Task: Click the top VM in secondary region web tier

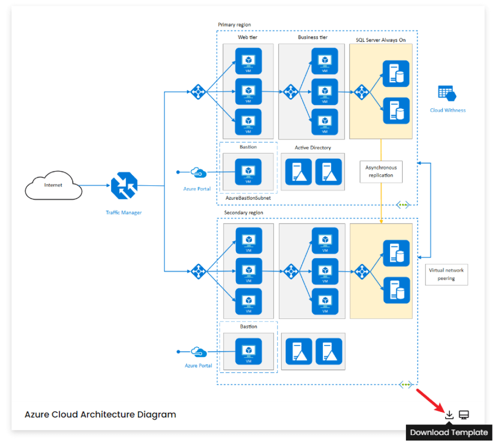Action: click(x=248, y=240)
